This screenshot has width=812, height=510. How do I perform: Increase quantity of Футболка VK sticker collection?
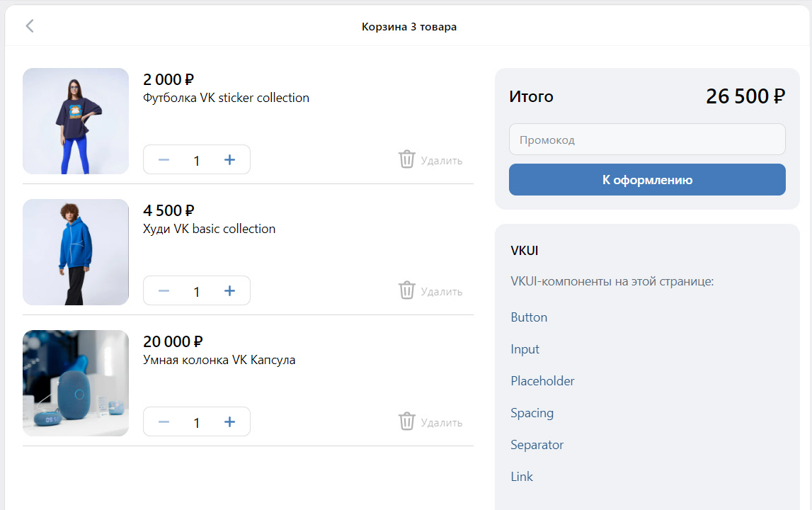point(229,160)
